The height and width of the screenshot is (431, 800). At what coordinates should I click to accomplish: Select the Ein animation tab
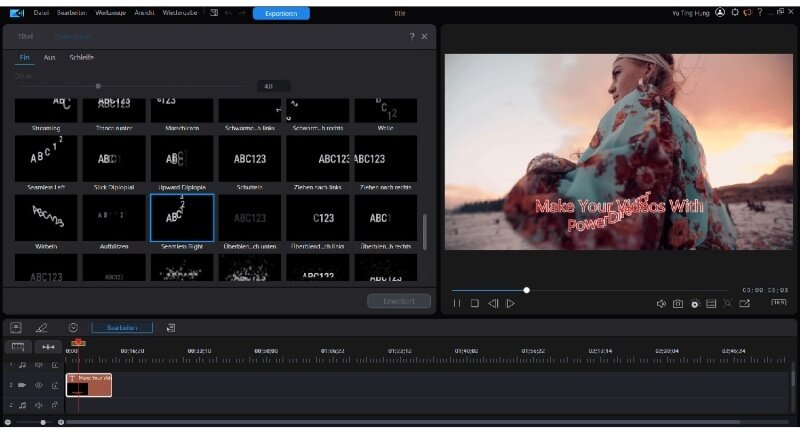point(24,58)
